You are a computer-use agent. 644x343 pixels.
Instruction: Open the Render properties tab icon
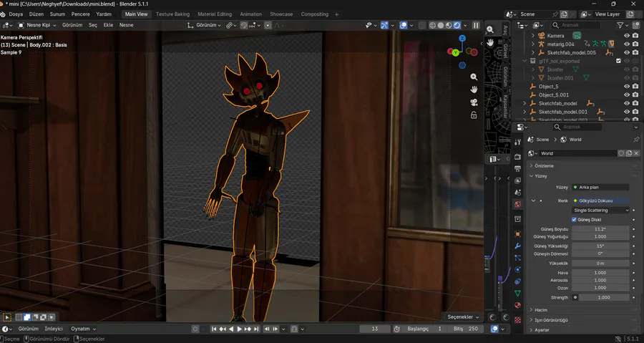(517, 157)
